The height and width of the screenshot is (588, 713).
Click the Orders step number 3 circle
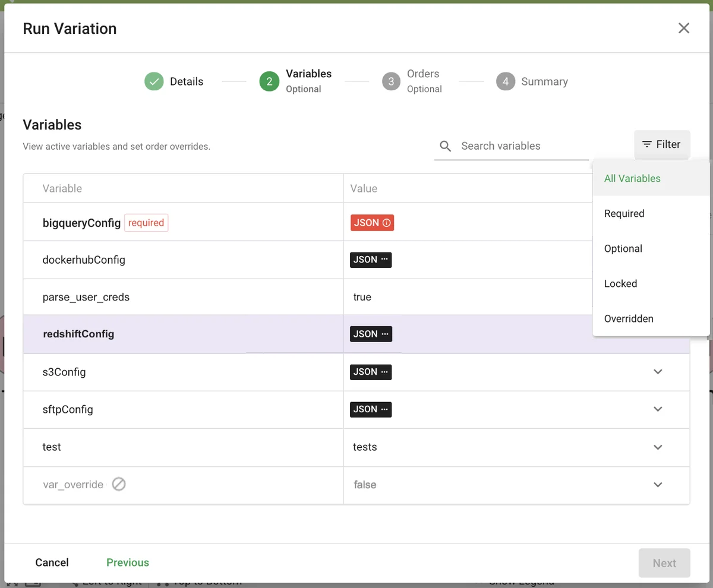coord(390,81)
